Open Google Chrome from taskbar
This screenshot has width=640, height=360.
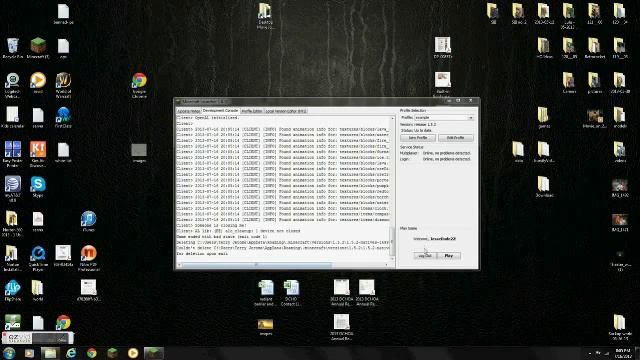tap(91, 353)
